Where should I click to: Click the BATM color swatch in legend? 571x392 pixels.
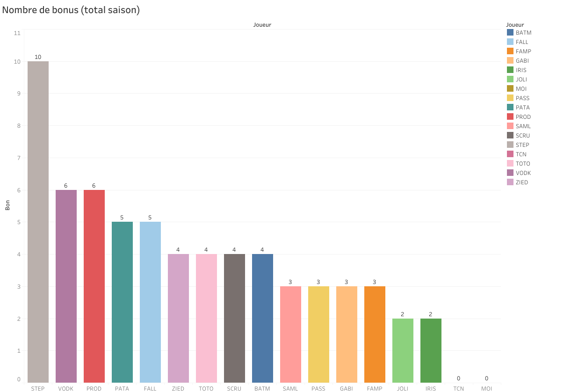tap(510, 33)
